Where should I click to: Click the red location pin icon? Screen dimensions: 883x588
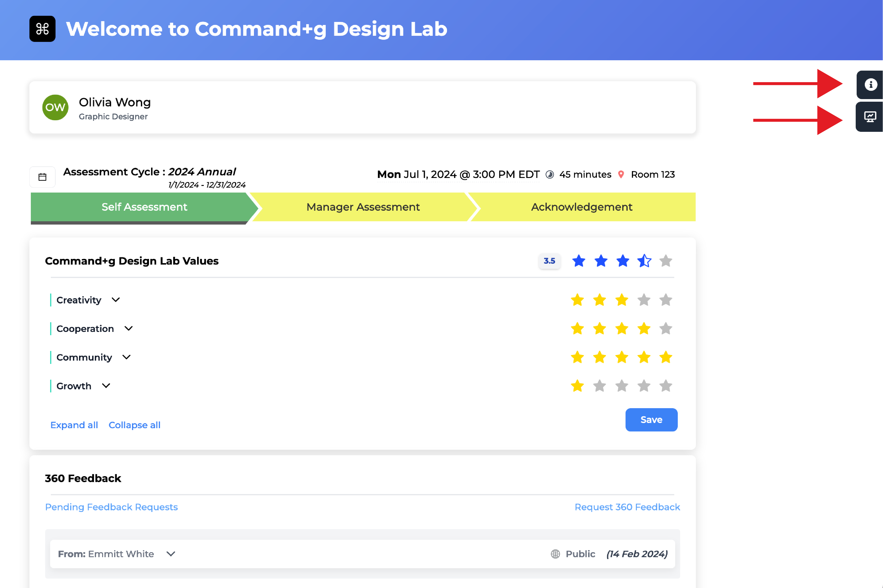tap(621, 174)
